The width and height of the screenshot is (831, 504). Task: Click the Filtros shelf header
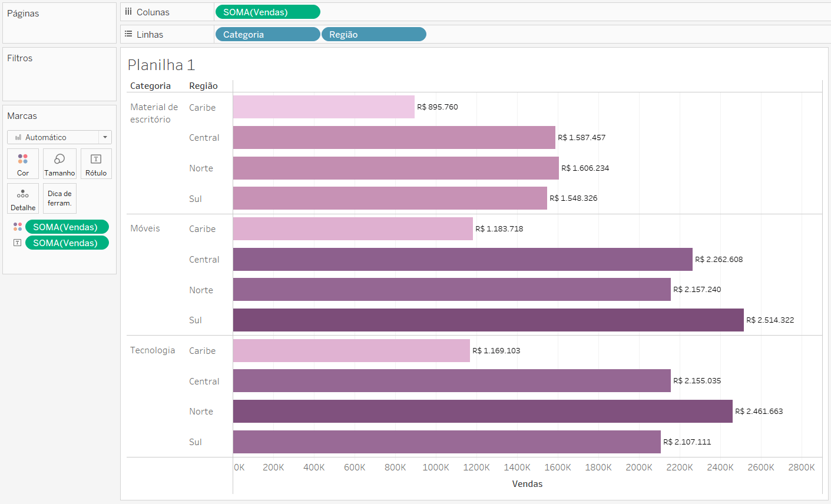[20, 58]
